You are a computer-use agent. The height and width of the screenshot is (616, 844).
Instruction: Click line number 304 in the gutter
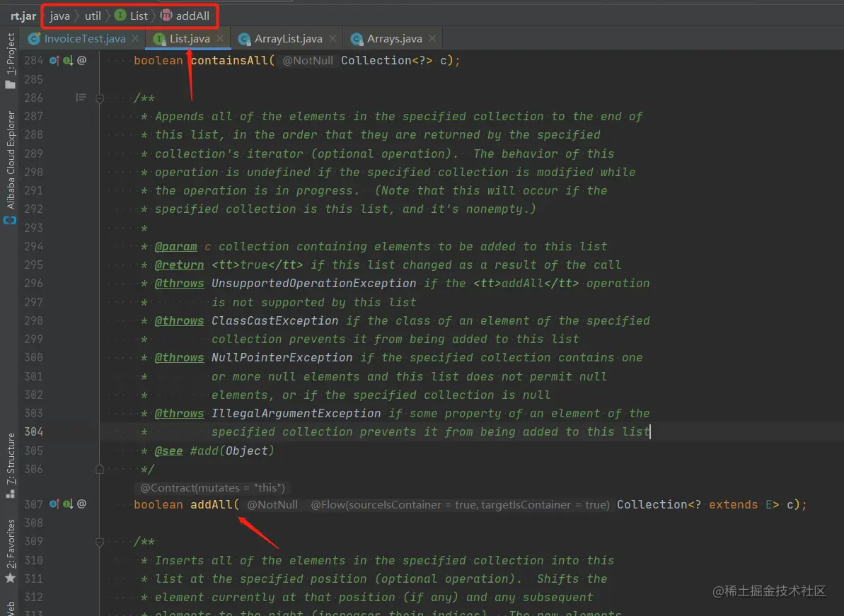[33, 431]
